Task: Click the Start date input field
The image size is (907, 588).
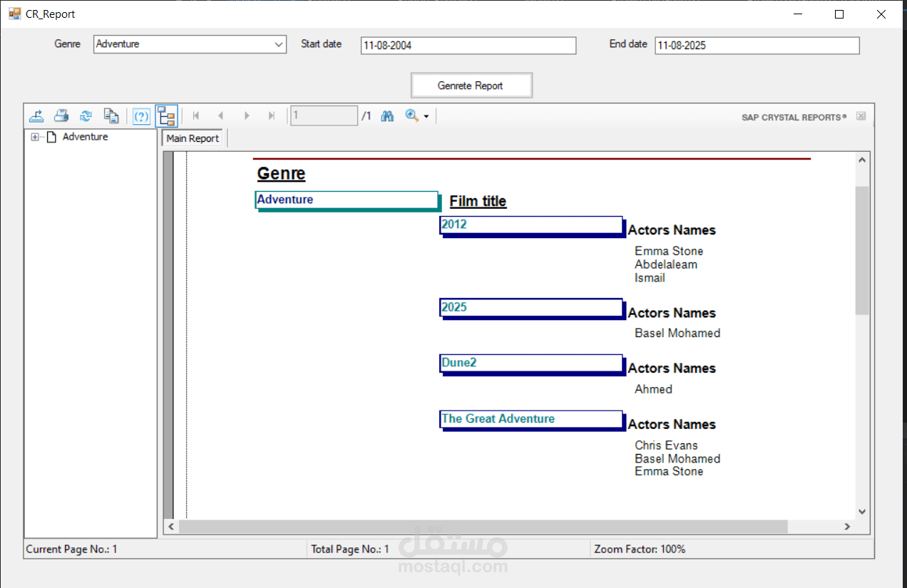Action: click(x=468, y=46)
